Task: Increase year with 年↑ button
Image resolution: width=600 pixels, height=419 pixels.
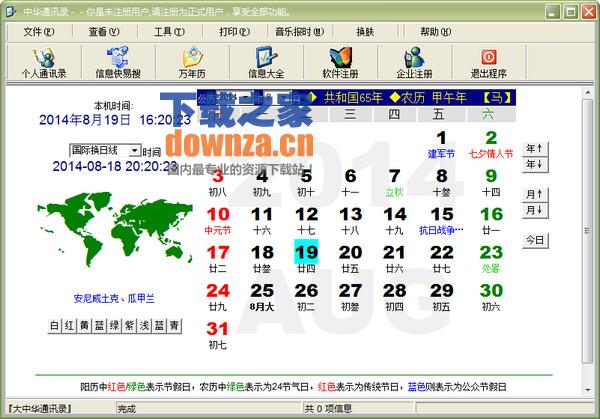Action: tap(535, 148)
